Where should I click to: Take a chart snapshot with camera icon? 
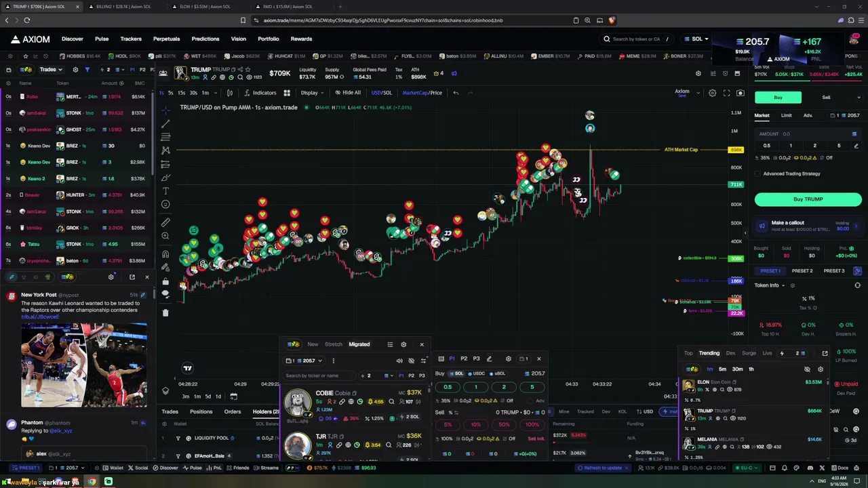tap(740, 93)
